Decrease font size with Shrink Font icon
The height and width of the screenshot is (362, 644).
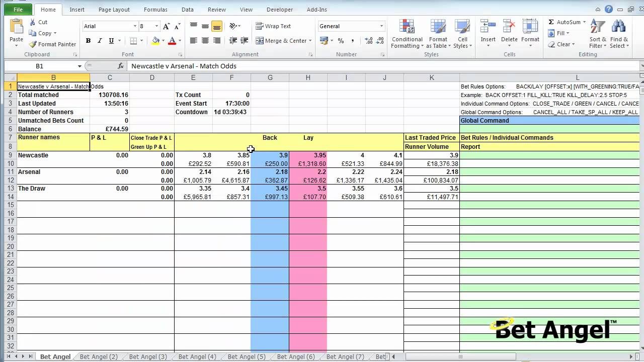coord(178,26)
